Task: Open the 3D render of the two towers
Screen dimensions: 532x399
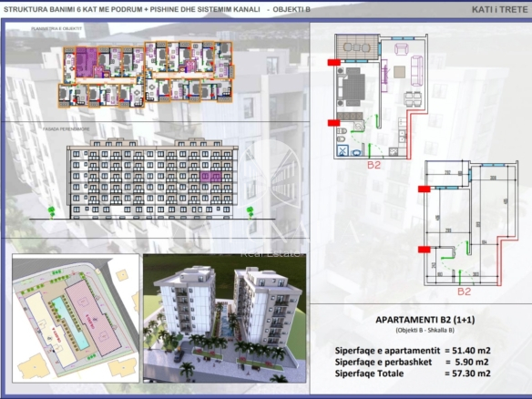Action: [225, 318]
